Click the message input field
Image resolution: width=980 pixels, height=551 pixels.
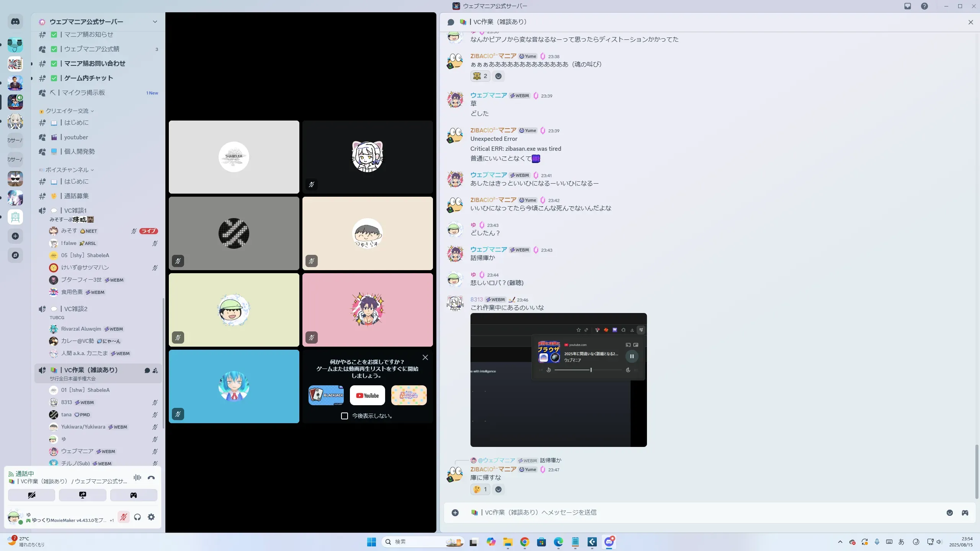click(689, 512)
